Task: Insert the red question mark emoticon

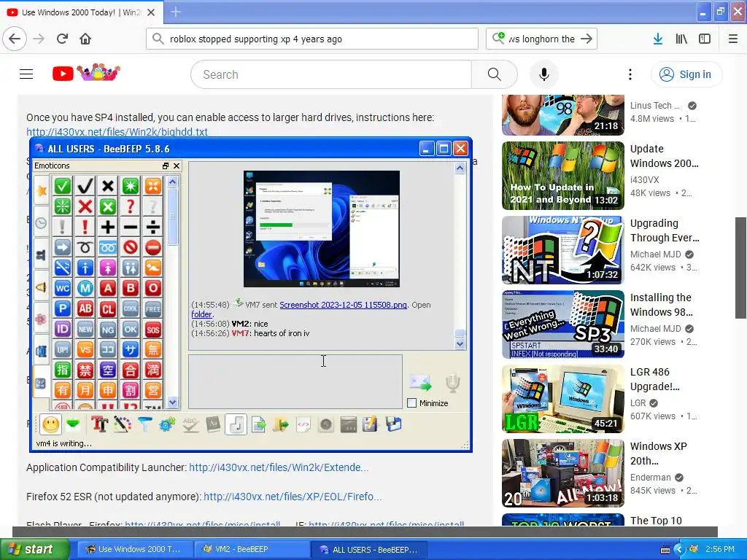Action: coord(130,206)
